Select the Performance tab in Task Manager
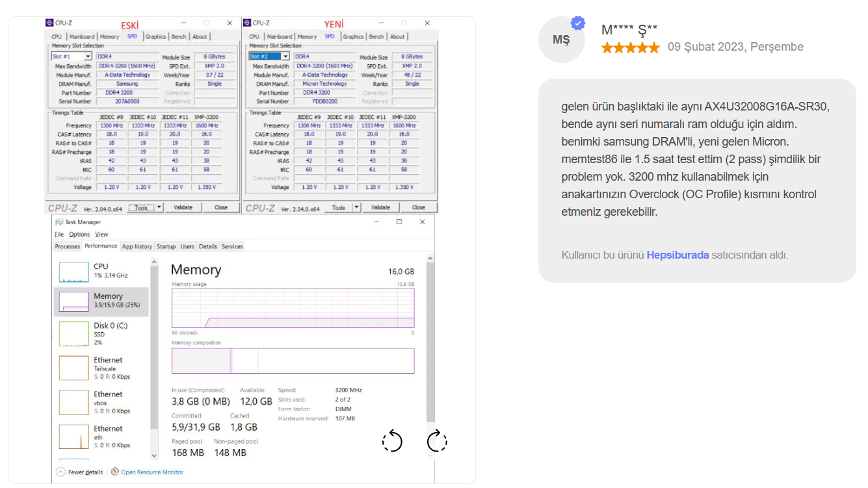This screenshot has height=488, width=868. (x=101, y=246)
